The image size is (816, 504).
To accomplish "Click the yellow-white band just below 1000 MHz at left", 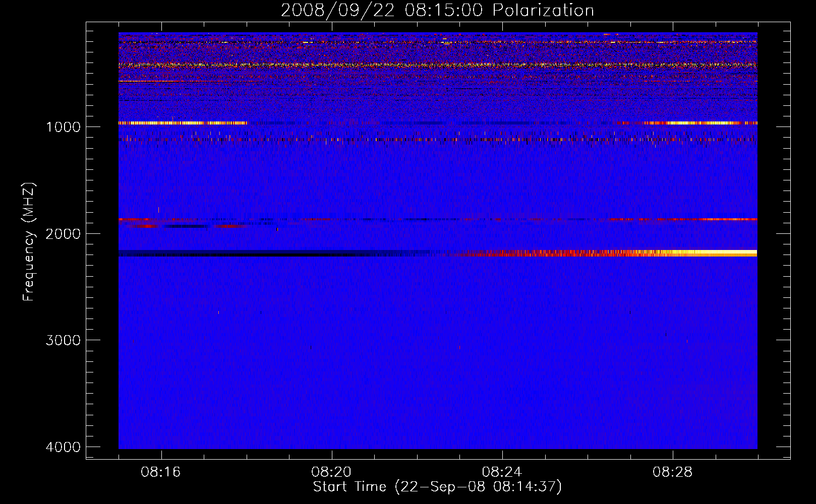I will click(183, 123).
